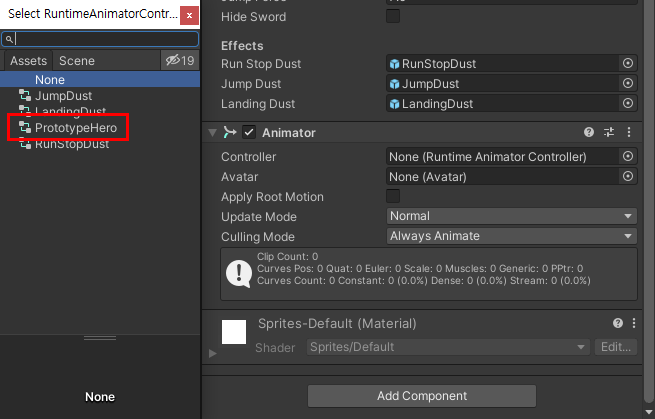Focus the picker search field
Screen dimensions: 655x419
click(x=100, y=39)
